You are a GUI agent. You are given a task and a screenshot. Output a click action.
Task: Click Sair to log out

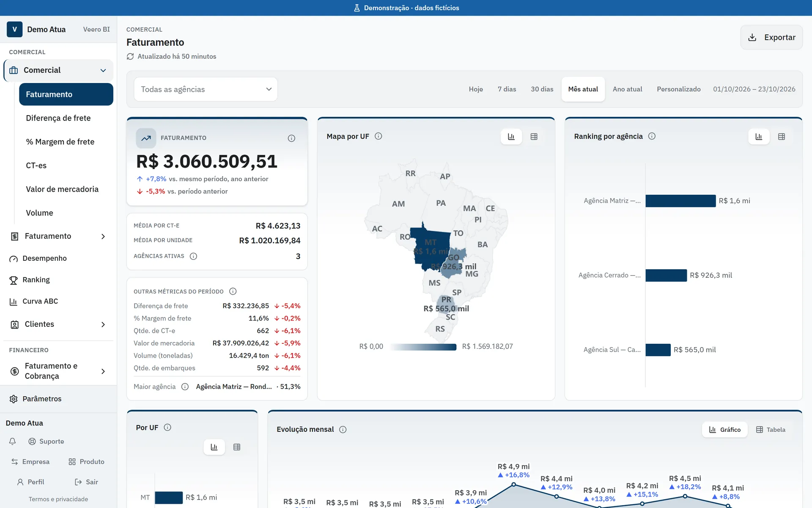86,482
